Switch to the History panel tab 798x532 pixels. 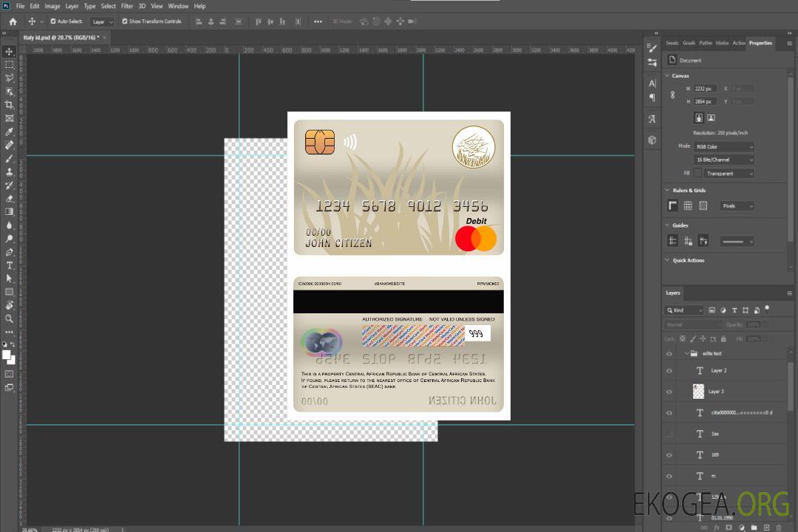click(x=722, y=43)
